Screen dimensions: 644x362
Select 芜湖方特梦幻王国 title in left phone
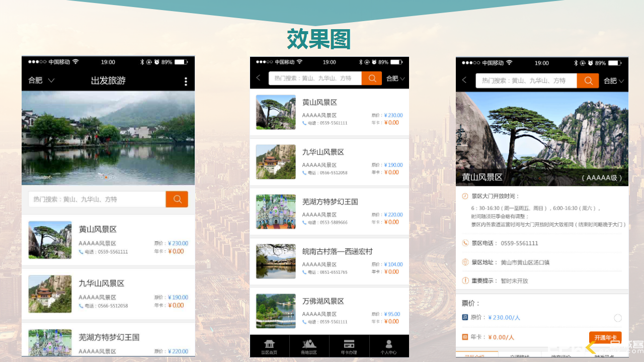pos(109,337)
